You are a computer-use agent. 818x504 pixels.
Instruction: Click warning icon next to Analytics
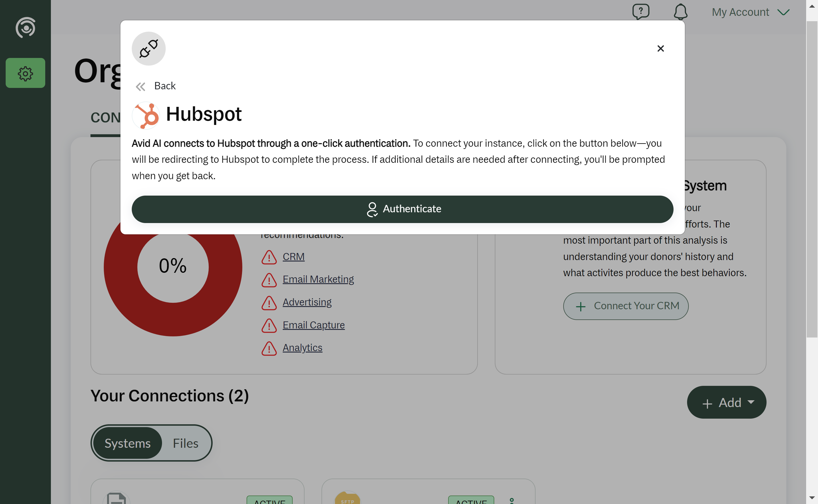click(269, 349)
